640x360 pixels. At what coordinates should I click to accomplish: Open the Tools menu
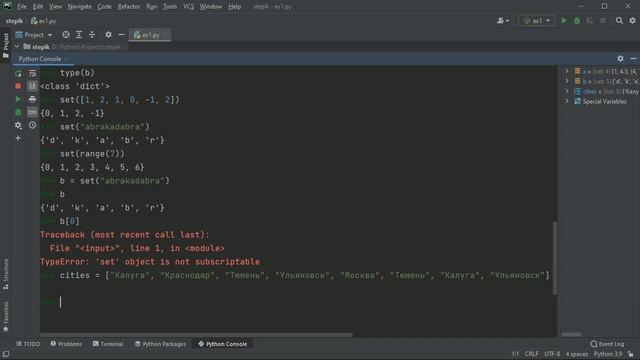[170, 7]
